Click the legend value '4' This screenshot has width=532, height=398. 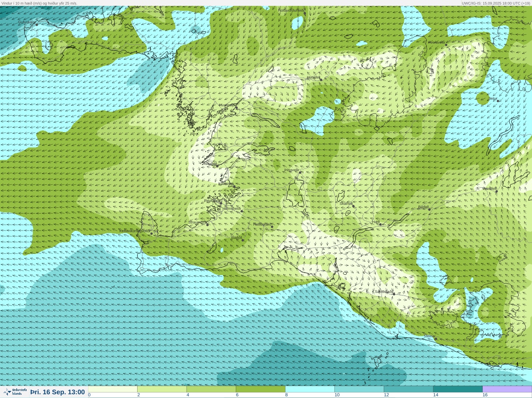point(188,395)
